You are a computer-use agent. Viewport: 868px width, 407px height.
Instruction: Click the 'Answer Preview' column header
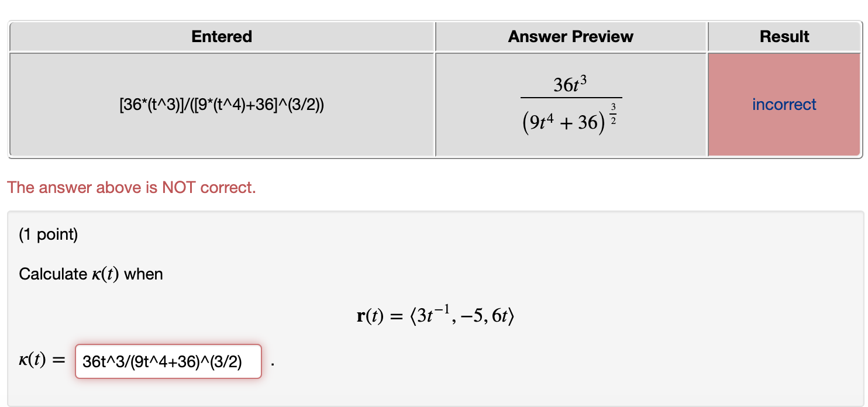570,36
